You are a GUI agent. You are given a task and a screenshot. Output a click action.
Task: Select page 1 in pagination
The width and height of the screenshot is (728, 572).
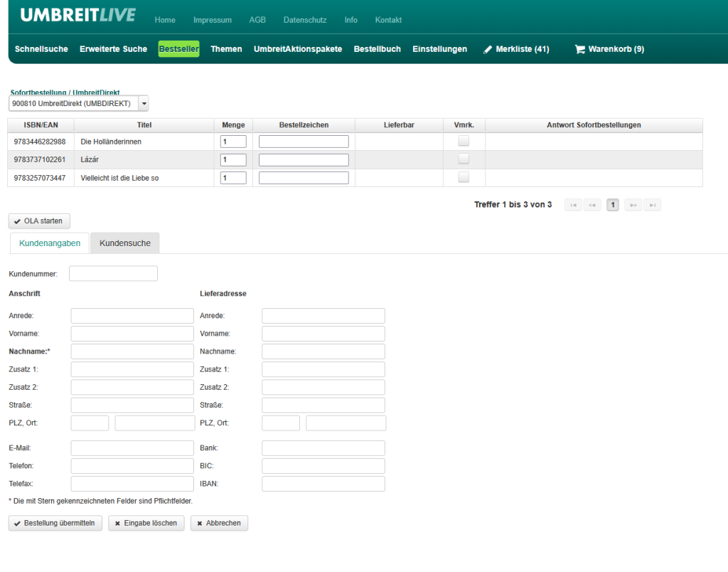point(612,205)
